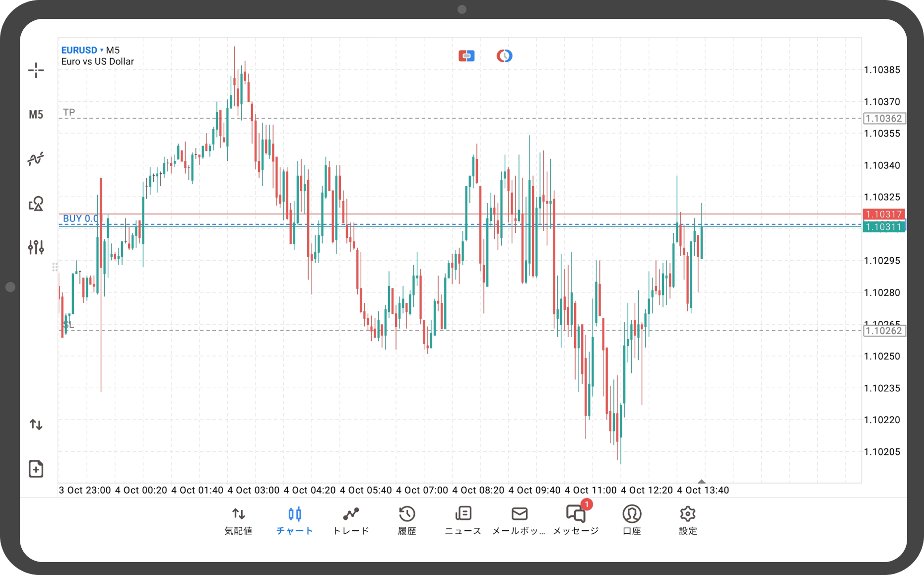This screenshot has width=924, height=575.
Task: Tap the sidebar drag handle dots
Action: pyautogui.click(x=55, y=267)
